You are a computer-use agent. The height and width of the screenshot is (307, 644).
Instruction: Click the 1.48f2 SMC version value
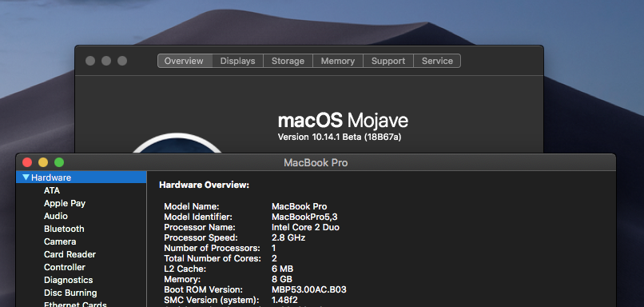click(284, 300)
